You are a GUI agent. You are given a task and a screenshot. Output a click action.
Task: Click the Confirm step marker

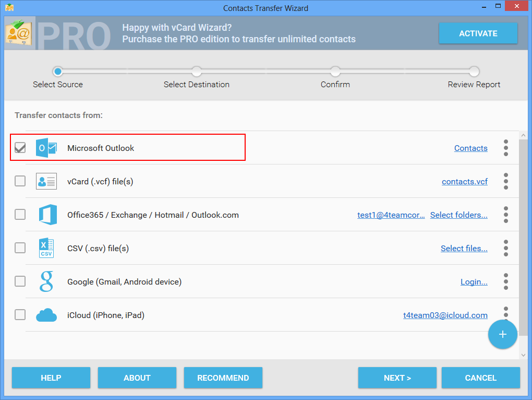pos(335,72)
